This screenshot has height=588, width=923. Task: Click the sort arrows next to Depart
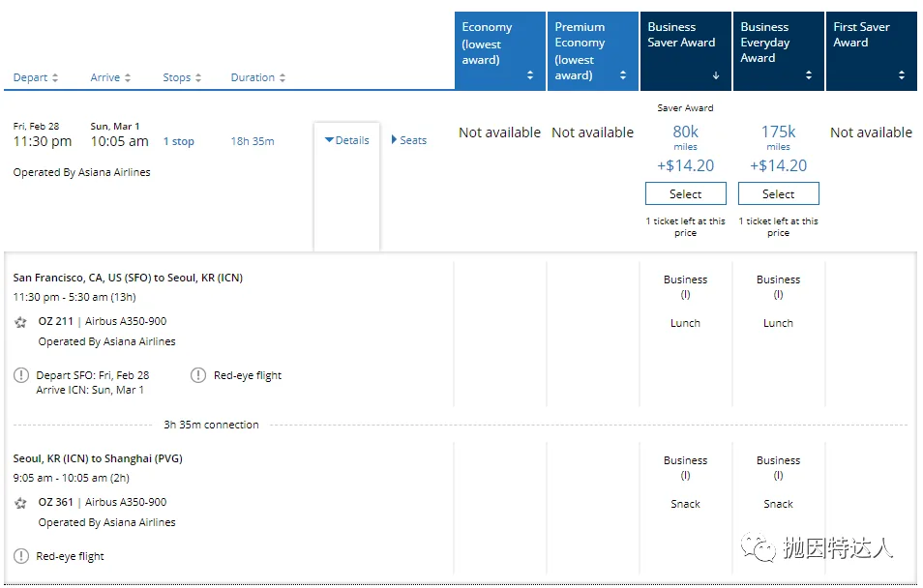[x=55, y=77]
